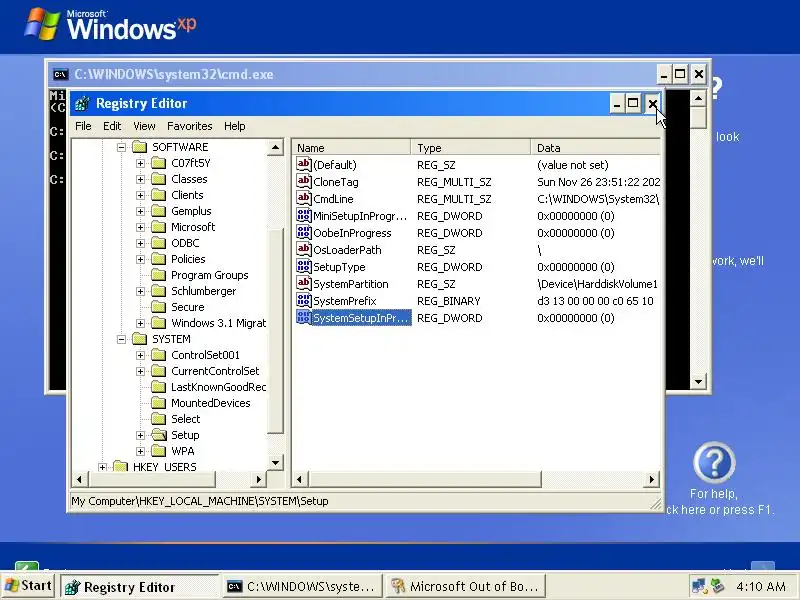Screen dimensions: 800x600
Task: Open the Edit menu
Action: [x=112, y=126]
